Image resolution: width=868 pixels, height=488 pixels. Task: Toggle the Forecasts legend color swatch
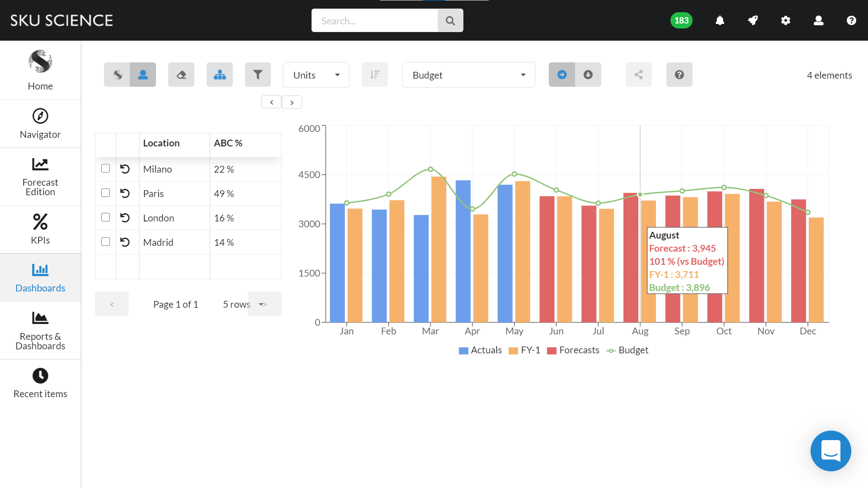tap(552, 351)
